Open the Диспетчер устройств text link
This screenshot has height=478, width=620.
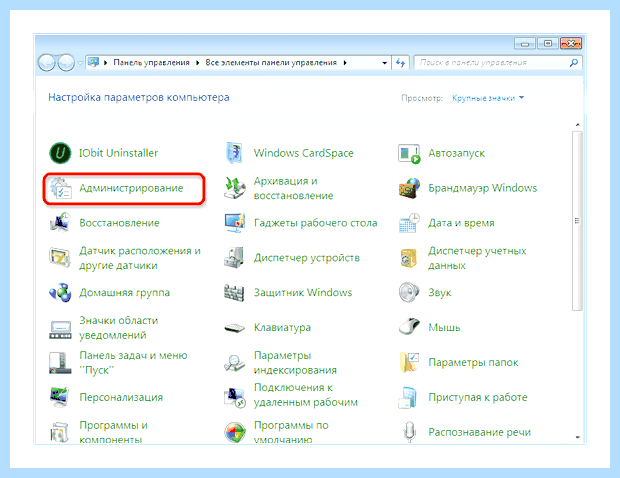coord(307,258)
